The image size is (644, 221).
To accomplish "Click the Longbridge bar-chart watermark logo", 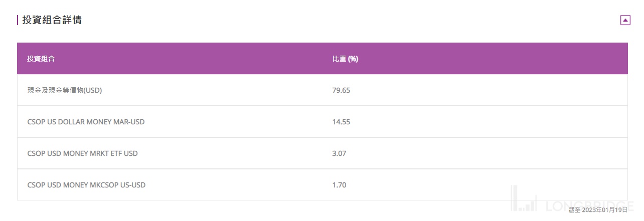I will click(525, 199).
